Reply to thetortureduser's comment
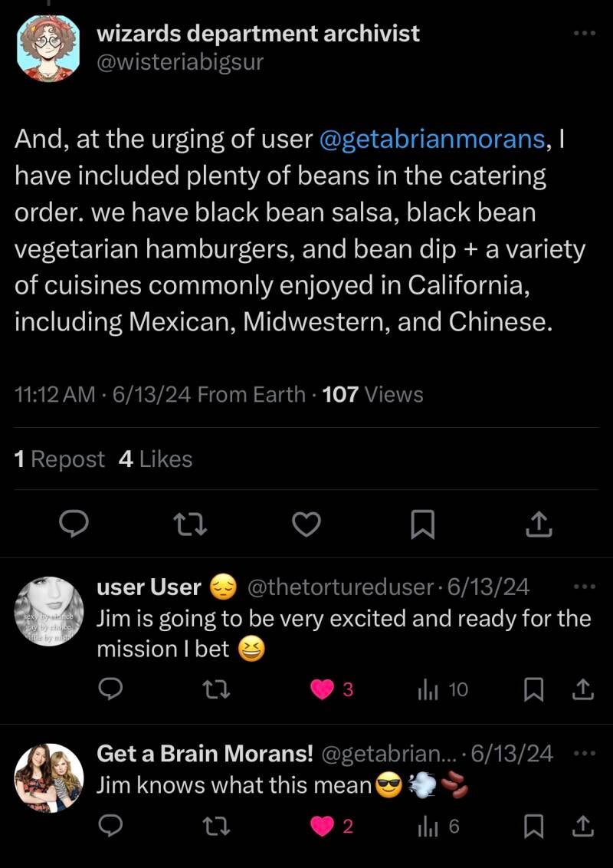 click(x=112, y=689)
